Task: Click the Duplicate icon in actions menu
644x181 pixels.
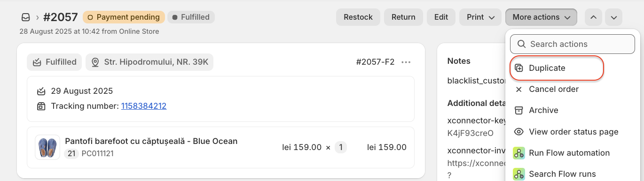Action: 519,68
